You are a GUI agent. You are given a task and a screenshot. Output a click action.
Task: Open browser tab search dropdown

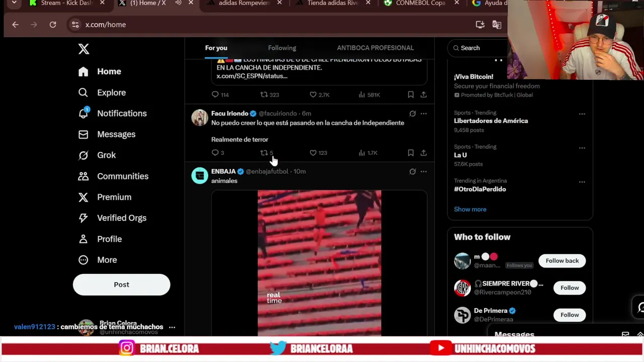(14, 3)
